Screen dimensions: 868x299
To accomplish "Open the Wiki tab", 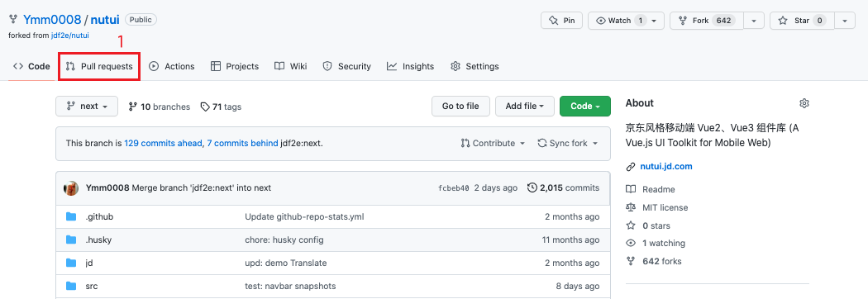I will tap(291, 66).
